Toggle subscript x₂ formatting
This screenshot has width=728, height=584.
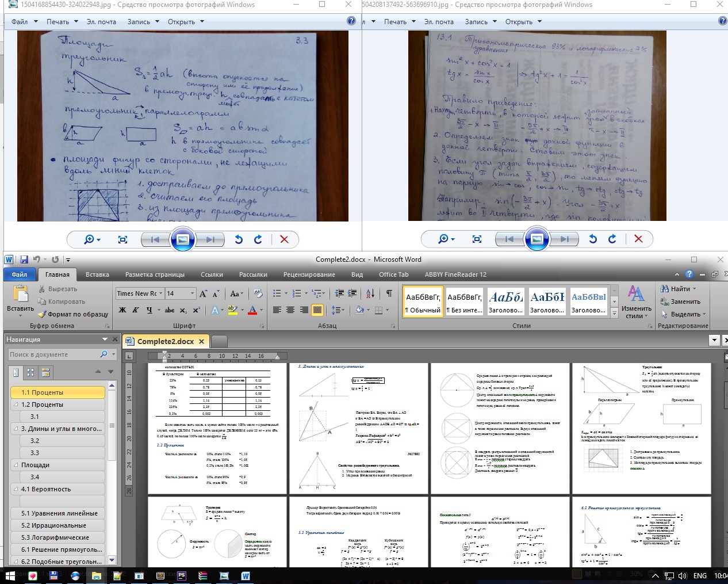tap(183, 310)
